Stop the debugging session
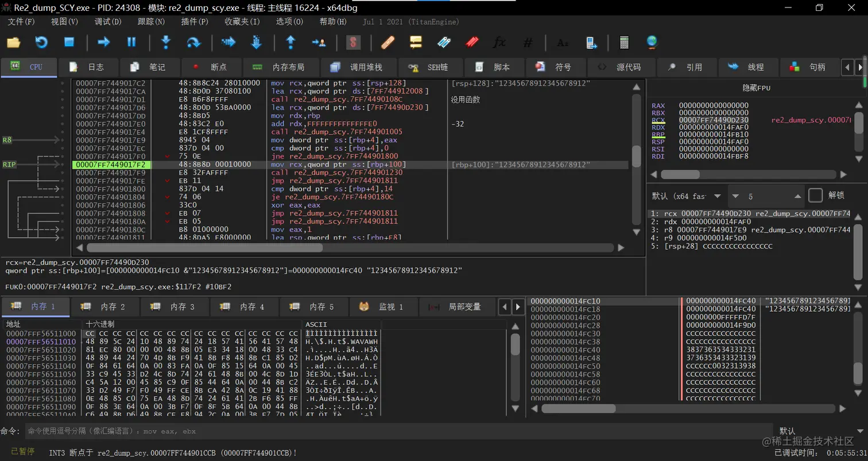This screenshot has width=868, height=461. pyautogui.click(x=69, y=42)
